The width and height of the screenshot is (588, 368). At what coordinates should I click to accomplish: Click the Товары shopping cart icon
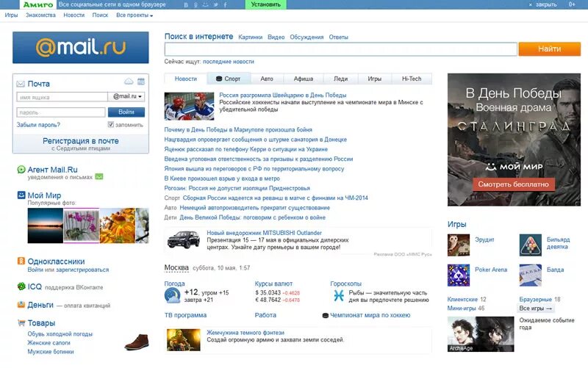(x=21, y=322)
